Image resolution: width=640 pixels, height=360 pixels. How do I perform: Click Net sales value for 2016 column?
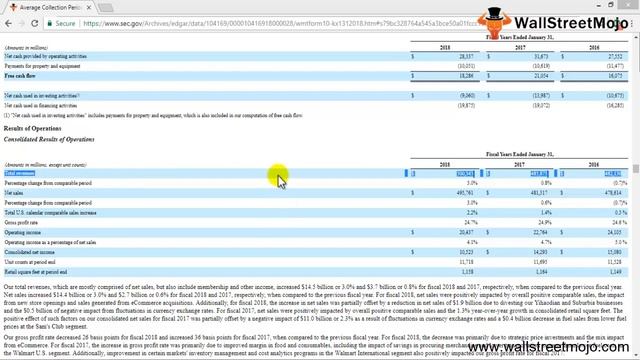point(613,193)
